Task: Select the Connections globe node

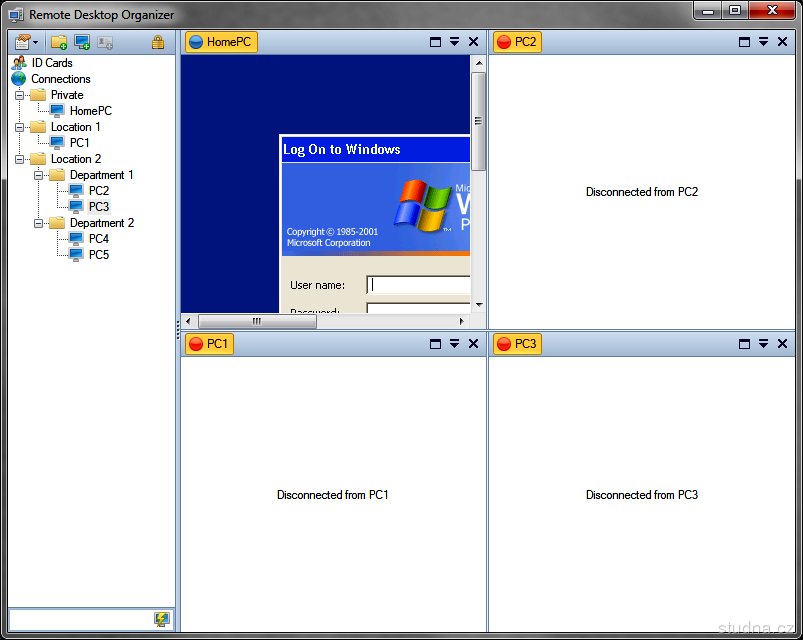Action: 18,79
